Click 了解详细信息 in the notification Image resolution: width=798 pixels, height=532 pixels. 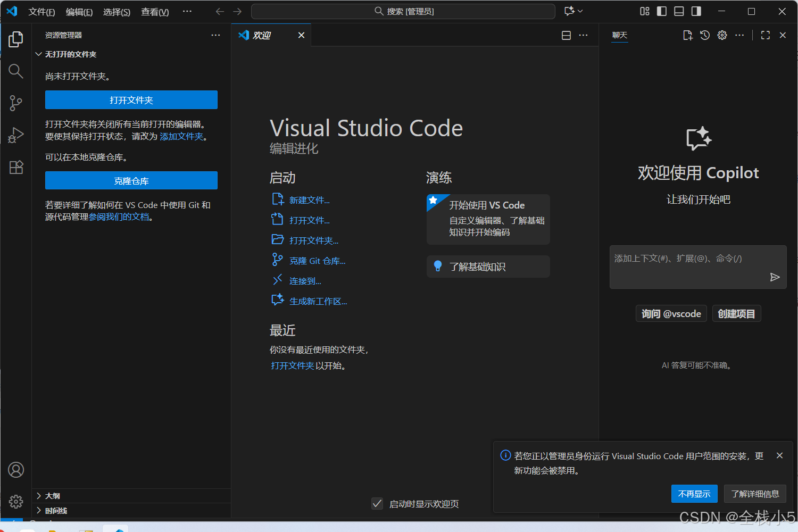755,494
